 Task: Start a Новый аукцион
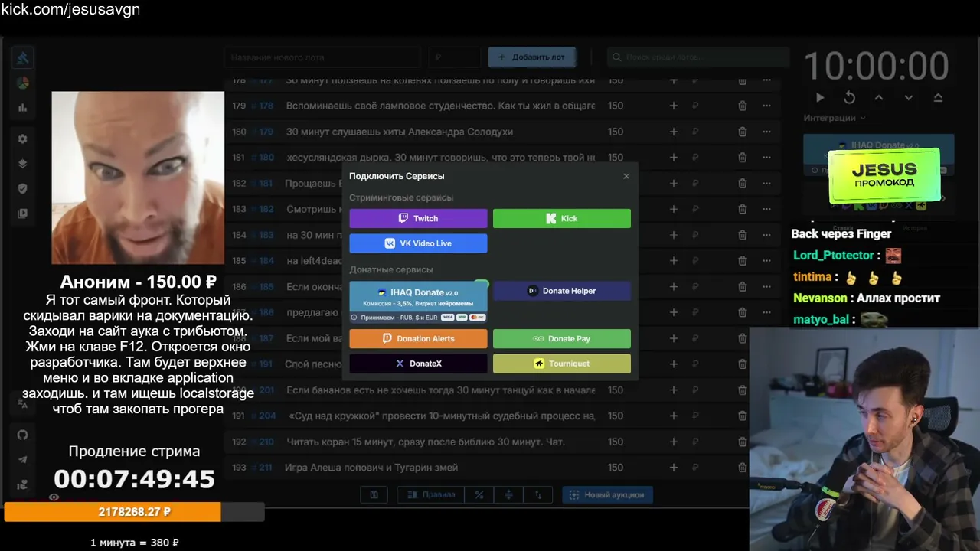click(607, 495)
